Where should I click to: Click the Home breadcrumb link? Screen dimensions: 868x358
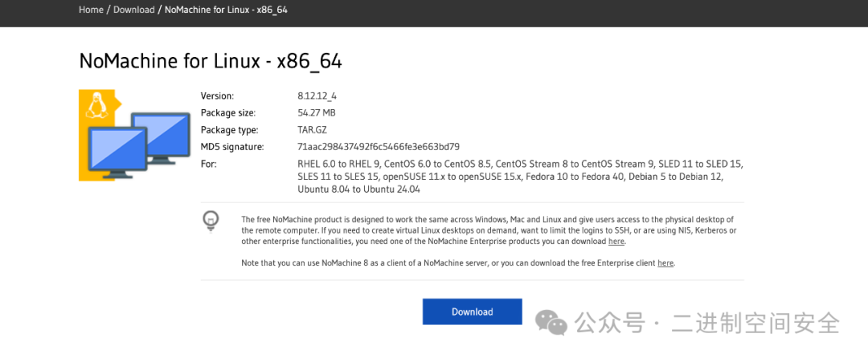point(91,10)
